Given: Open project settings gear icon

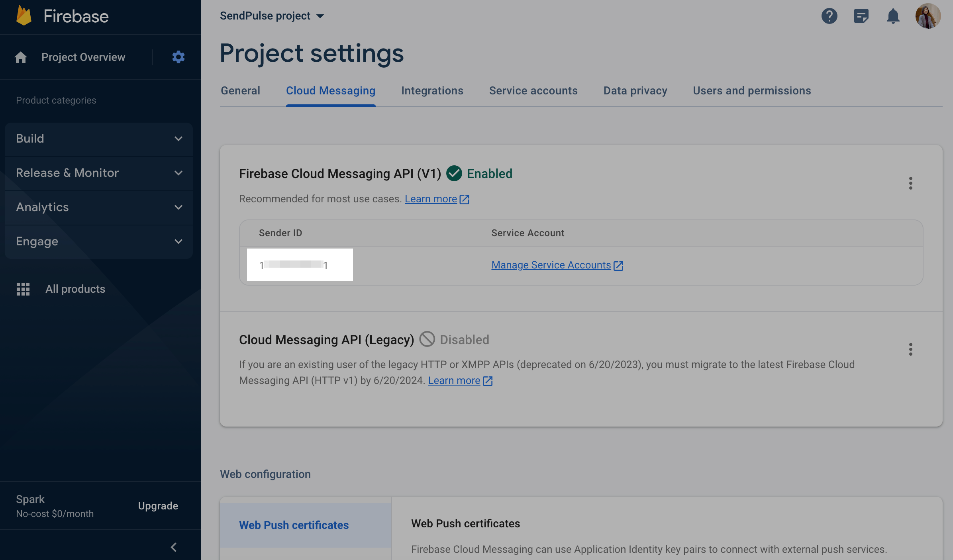Looking at the screenshot, I should pos(178,57).
